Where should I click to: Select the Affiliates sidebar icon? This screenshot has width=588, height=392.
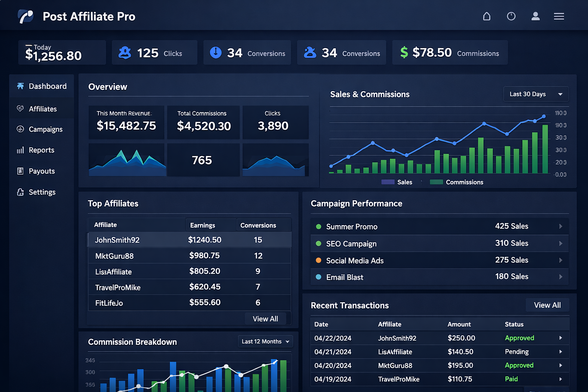(x=20, y=108)
